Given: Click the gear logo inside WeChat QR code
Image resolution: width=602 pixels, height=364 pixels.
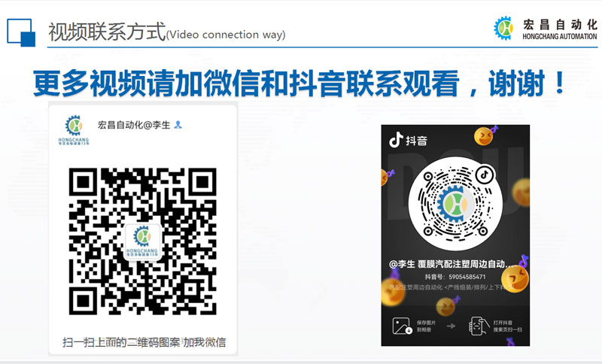Looking at the screenshot, I should [142, 241].
